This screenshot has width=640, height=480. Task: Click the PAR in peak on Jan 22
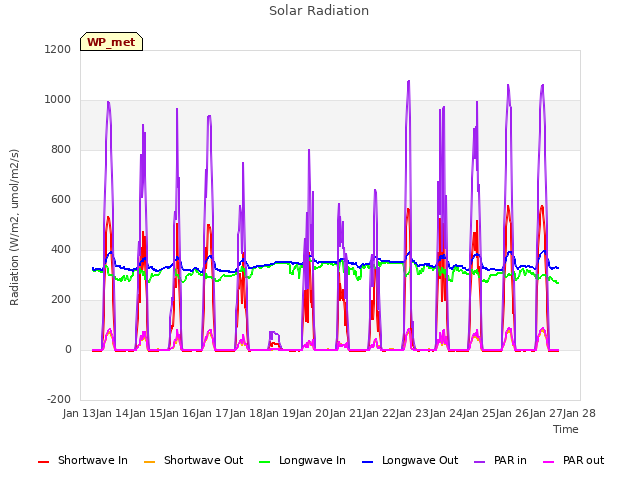409,82
